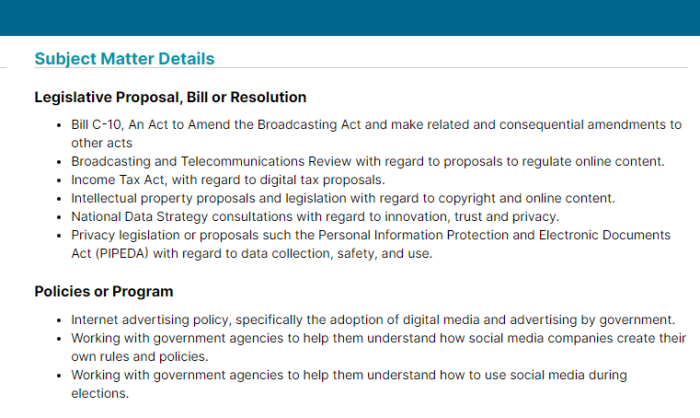Click the bullet before Income Tax Act

tap(59, 180)
